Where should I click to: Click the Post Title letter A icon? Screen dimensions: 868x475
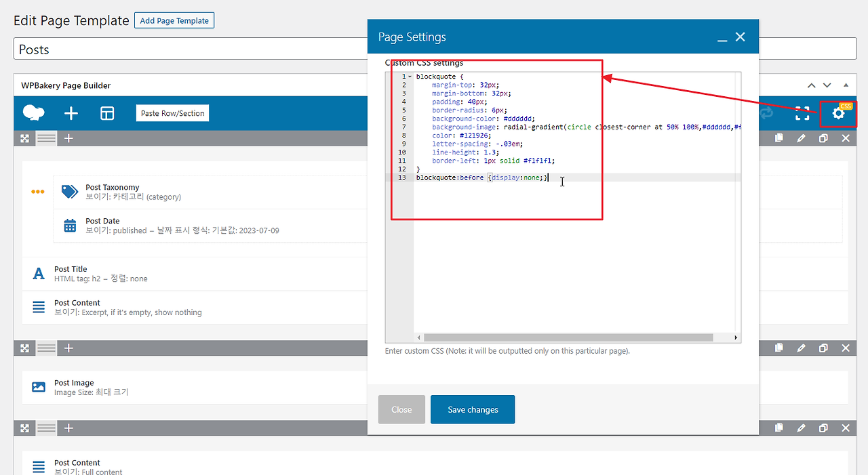click(39, 274)
